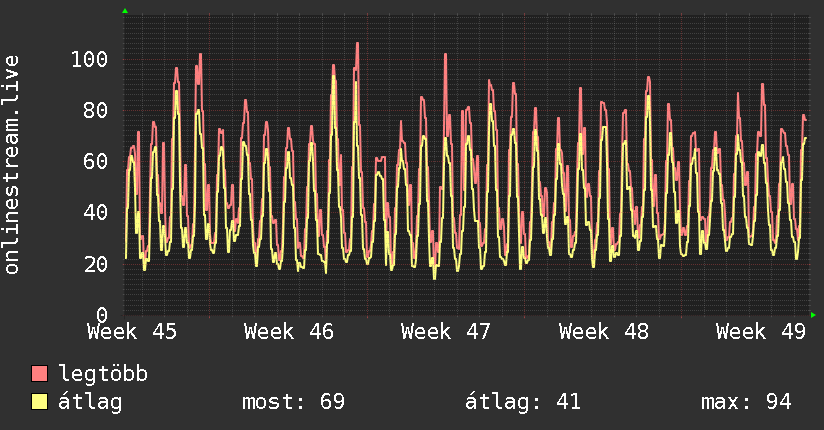This screenshot has height=430, width=824.
Task: Select the 40 y-axis tick label
Action: coord(95,213)
